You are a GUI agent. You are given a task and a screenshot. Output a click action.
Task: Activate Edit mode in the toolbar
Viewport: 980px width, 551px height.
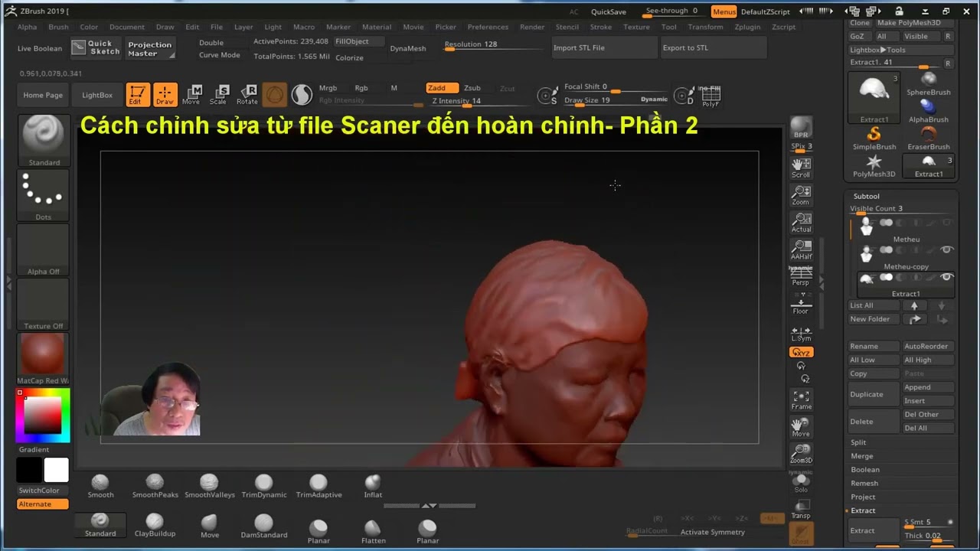pos(138,94)
